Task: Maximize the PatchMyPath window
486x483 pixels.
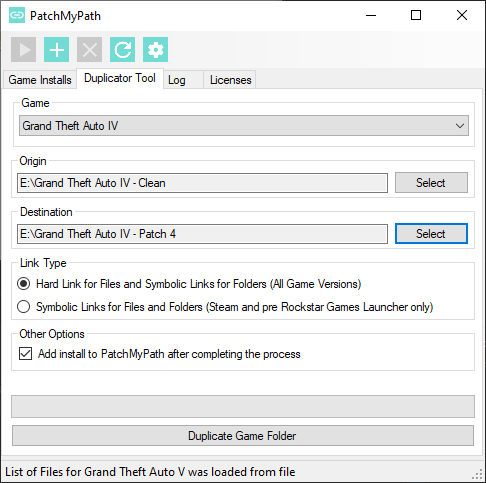Action: [416, 15]
